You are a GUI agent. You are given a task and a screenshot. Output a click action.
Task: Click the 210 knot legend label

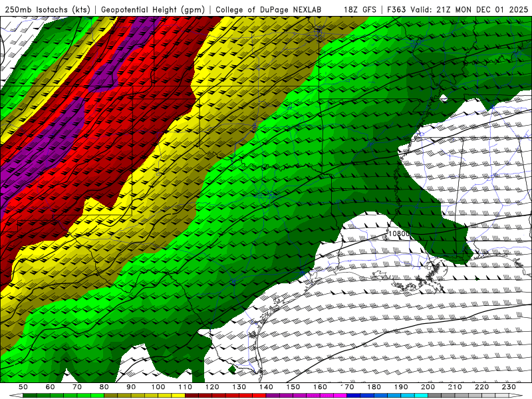tap(455, 387)
